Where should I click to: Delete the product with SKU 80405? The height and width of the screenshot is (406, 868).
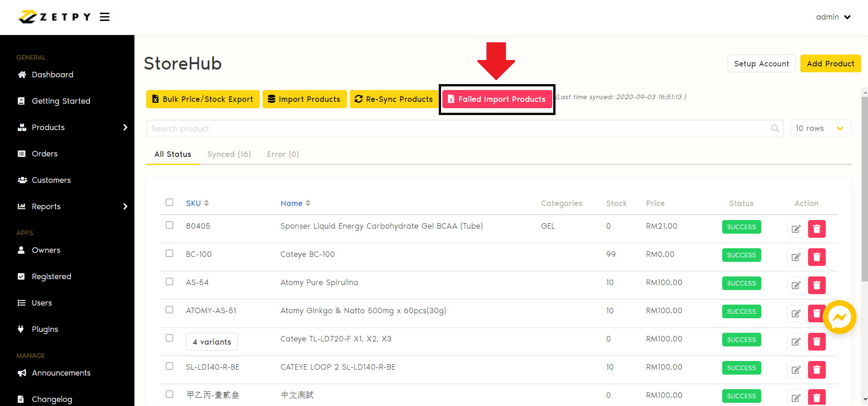(x=816, y=229)
